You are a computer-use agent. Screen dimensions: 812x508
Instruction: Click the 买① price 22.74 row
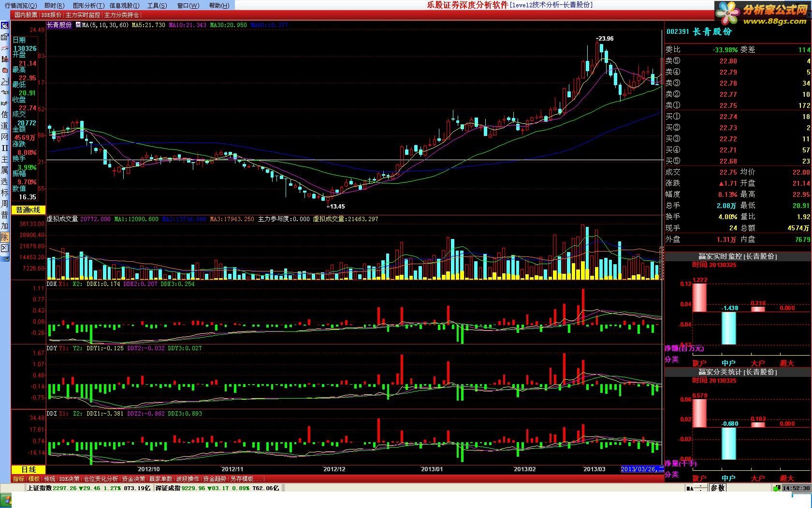738,117
